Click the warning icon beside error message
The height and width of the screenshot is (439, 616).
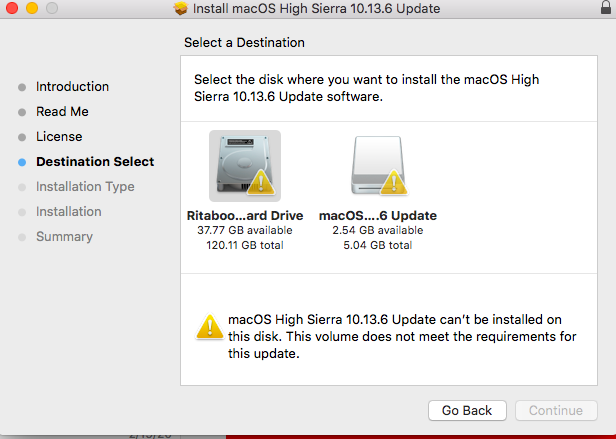coord(210,327)
